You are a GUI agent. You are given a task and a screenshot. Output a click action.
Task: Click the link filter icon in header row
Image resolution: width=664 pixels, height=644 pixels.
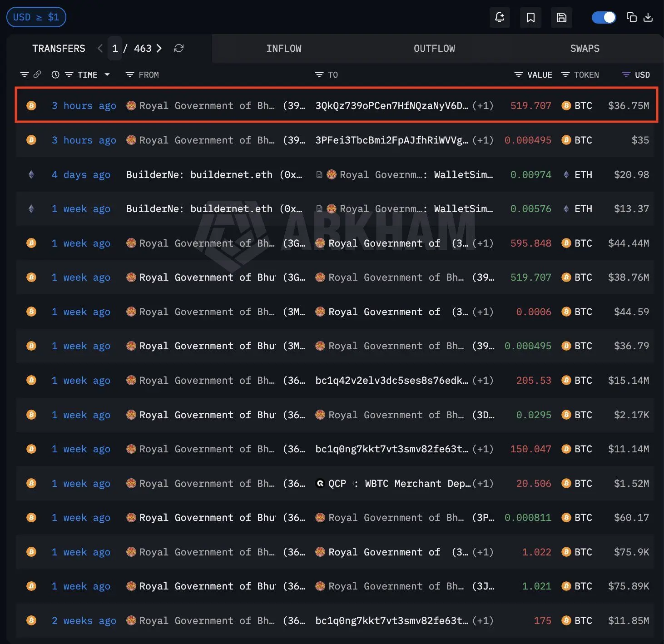[x=37, y=74]
